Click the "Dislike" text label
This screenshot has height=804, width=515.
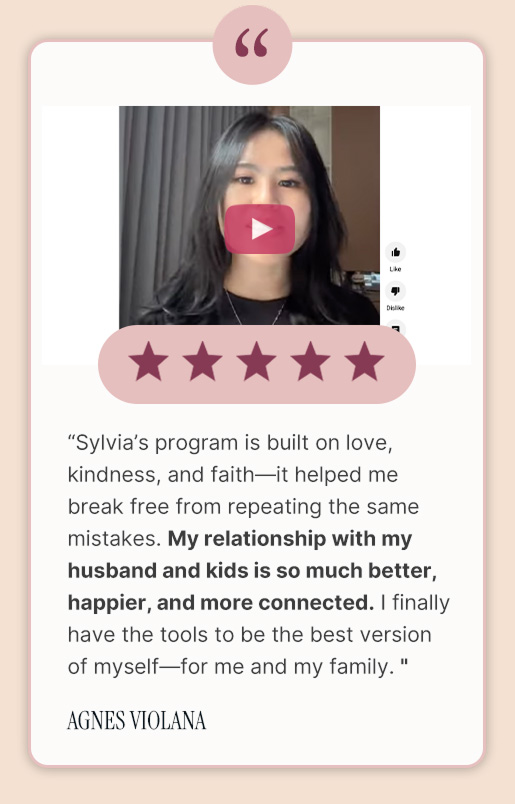(x=395, y=308)
